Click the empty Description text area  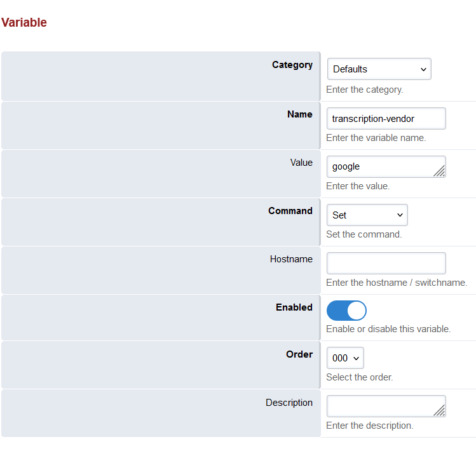pyautogui.click(x=381, y=406)
